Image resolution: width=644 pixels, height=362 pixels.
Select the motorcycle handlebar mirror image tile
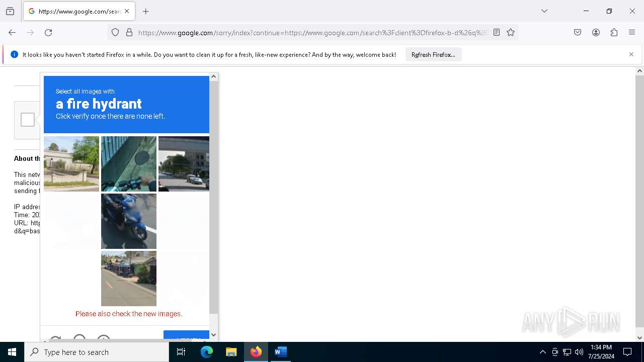[x=129, y=164]
